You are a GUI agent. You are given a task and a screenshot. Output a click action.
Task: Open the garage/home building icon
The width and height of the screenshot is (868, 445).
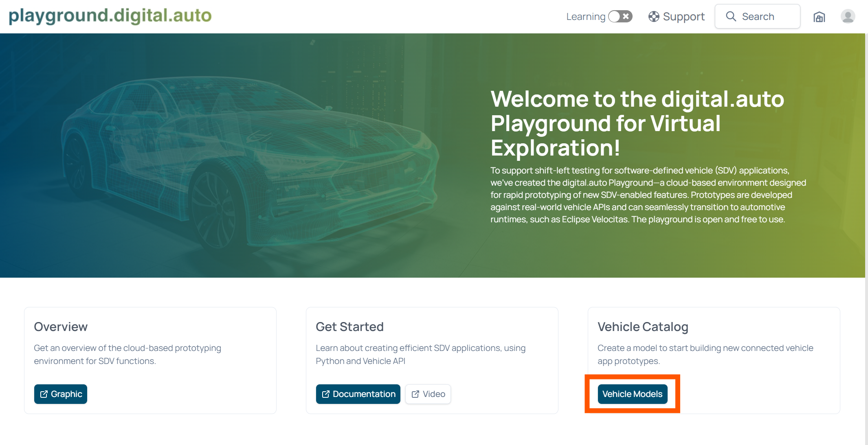(x=819, y=17)
